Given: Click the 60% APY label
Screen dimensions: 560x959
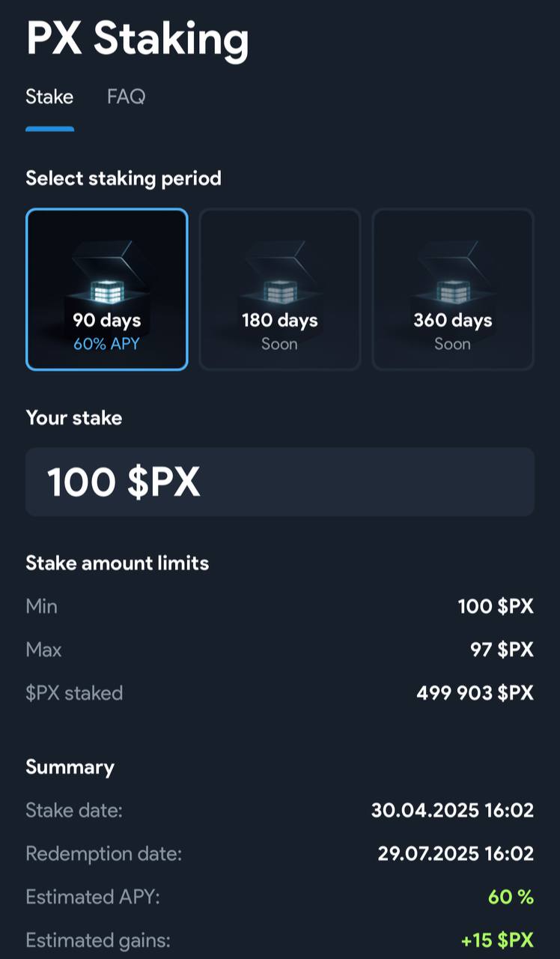Looking at the screenshot, I should (x=106, y=344).
